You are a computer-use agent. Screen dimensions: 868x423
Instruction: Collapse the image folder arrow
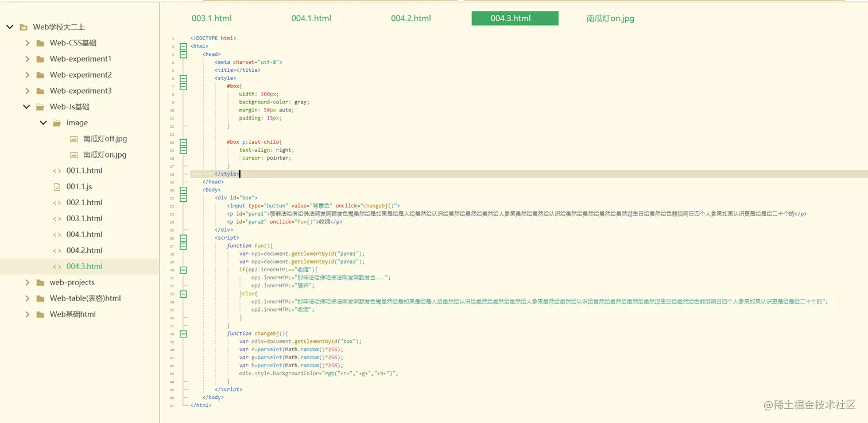coord(43,123)
